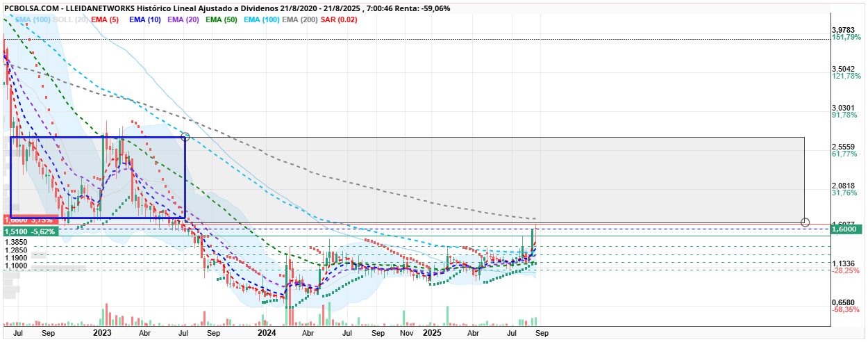This screenshot has height=342, width=868.
Task: Click the green 1,6000 current price tag
Action: pyautogui.click(x=846, y=229)
